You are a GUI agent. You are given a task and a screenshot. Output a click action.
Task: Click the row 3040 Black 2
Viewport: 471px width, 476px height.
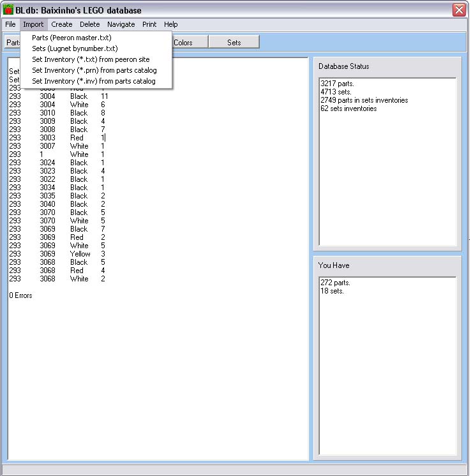tap(57, 204)
